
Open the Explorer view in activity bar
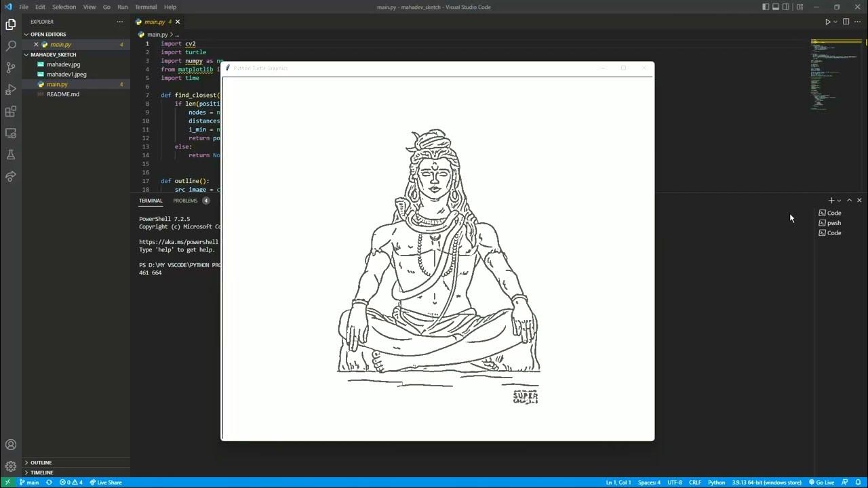pyautogui.click(x=11, y=24)
